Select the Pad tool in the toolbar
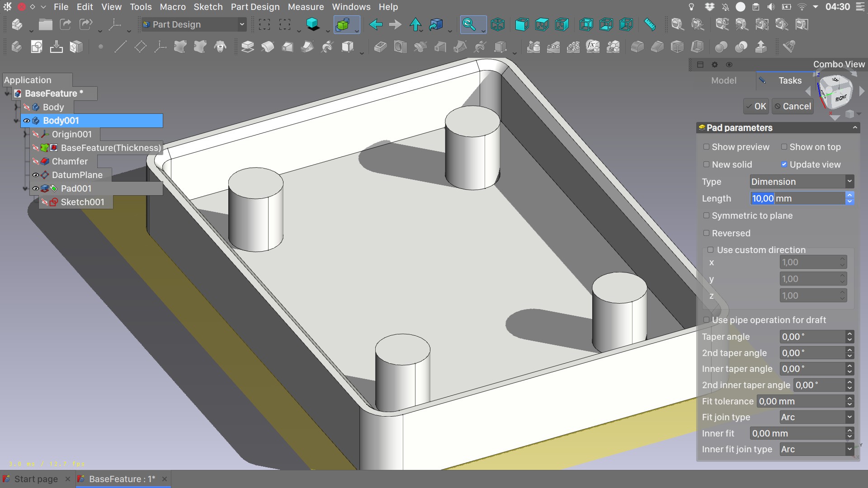The height and width of the screenshot is (488, 868). [x=247, y=47]
